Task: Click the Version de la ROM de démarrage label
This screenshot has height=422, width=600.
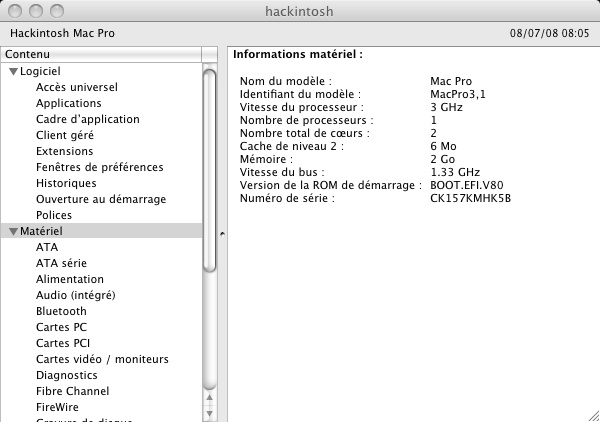Action: [331, 185]
